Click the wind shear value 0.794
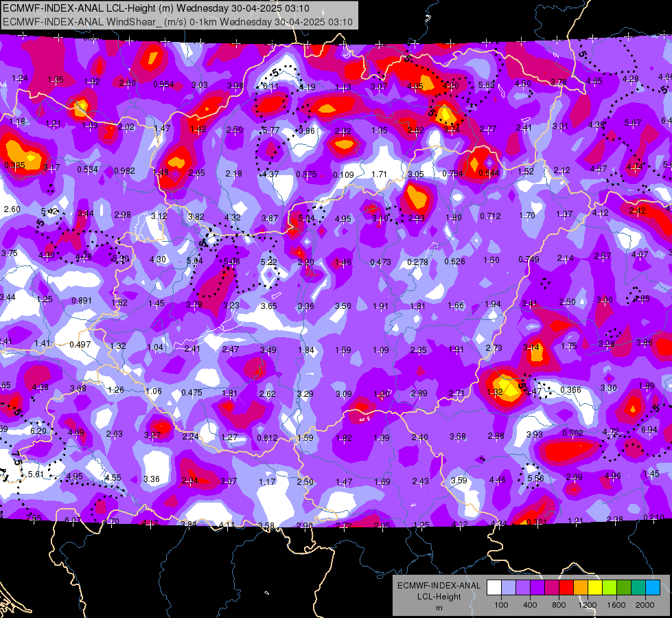 click(452, 174)
